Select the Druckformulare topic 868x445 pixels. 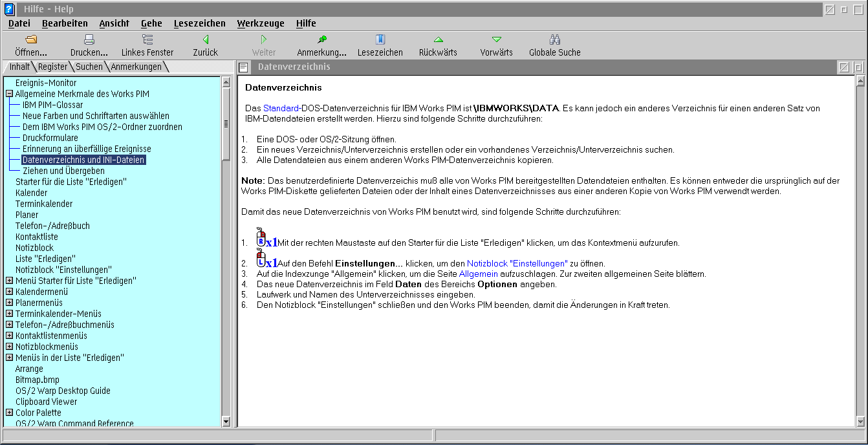pos(50,138)
